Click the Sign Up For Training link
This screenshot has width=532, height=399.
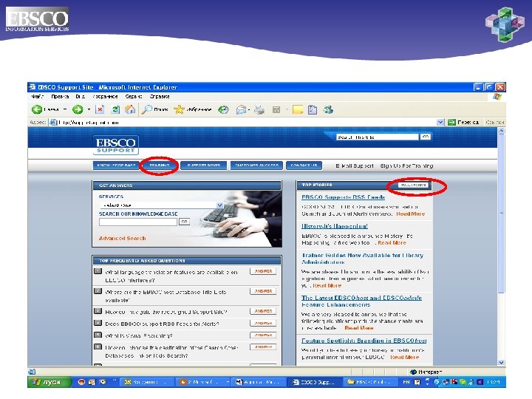[x=406, y=166]
